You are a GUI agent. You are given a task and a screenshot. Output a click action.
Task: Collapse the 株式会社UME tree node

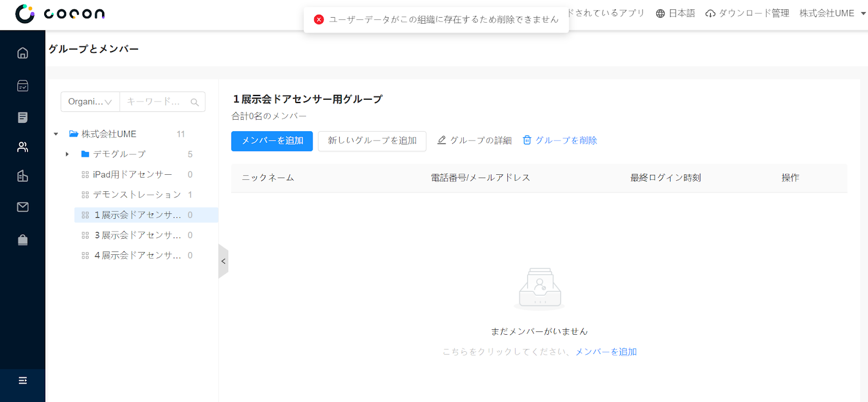click(56, 134)
